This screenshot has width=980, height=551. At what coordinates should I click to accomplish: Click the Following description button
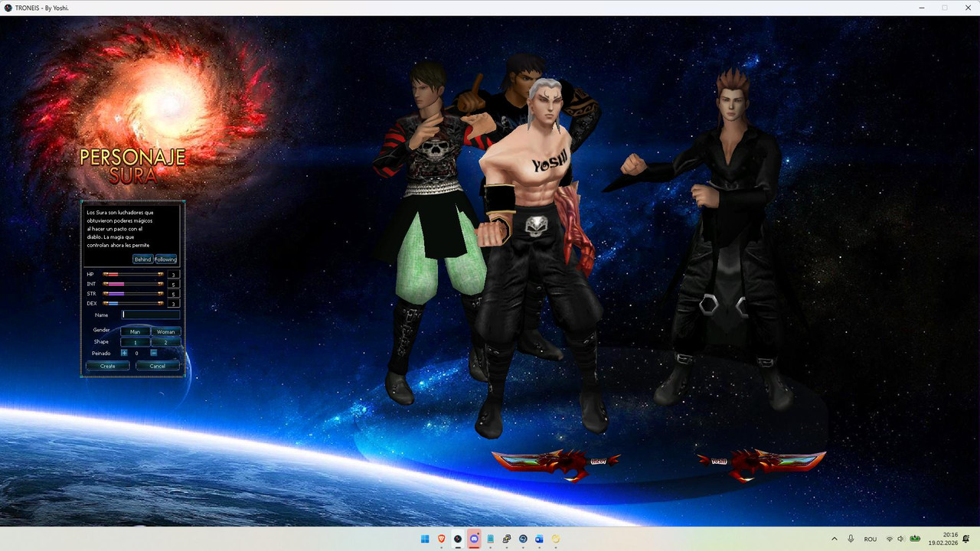point(166,259)
